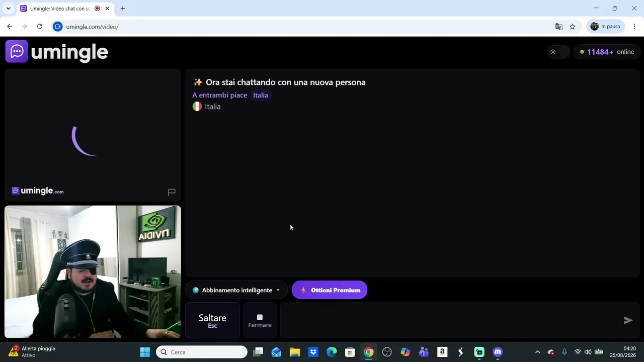Show hidden system tray icons
The height and width of the screenshot is (362, 644).
(537, 352)
